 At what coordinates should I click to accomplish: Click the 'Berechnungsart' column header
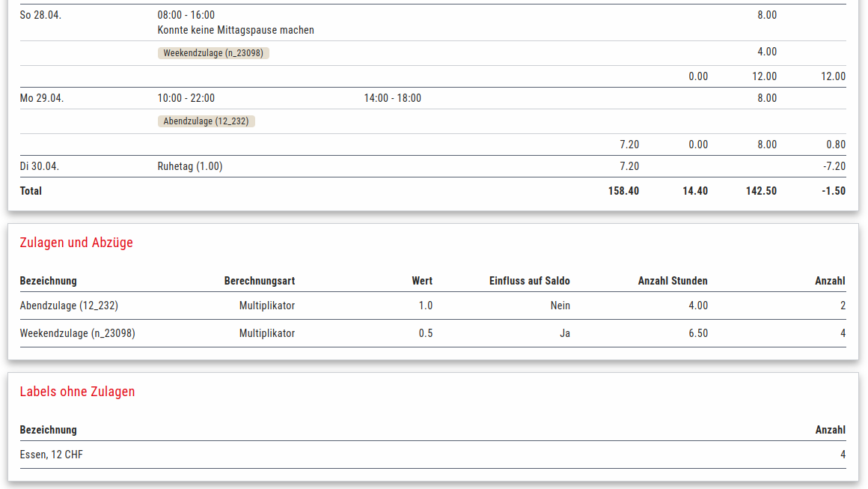click(259, 281)
